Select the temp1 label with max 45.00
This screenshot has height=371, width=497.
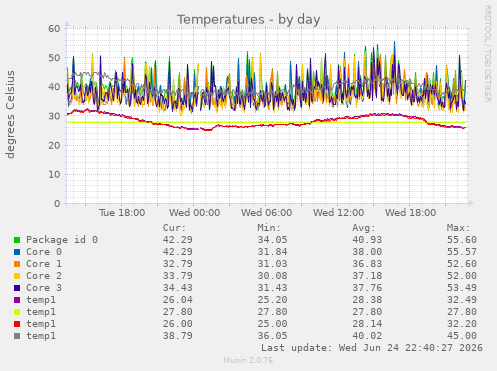[41, 336]
